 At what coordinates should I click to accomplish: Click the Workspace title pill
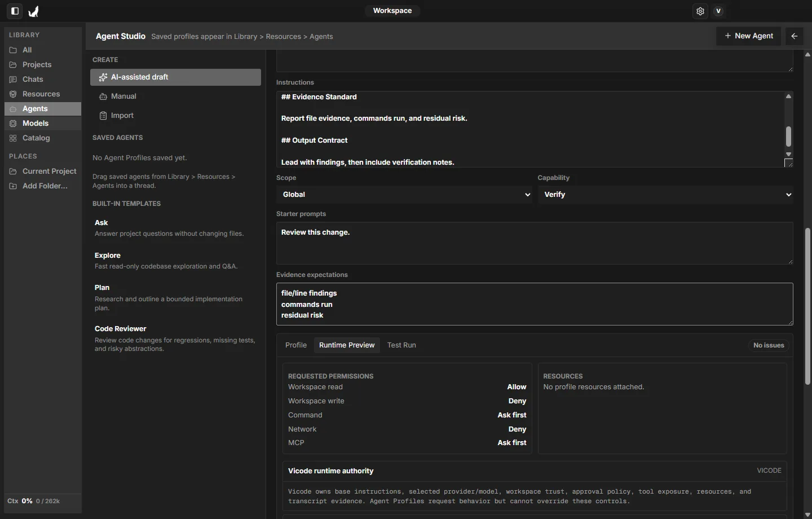pos(392,11)
